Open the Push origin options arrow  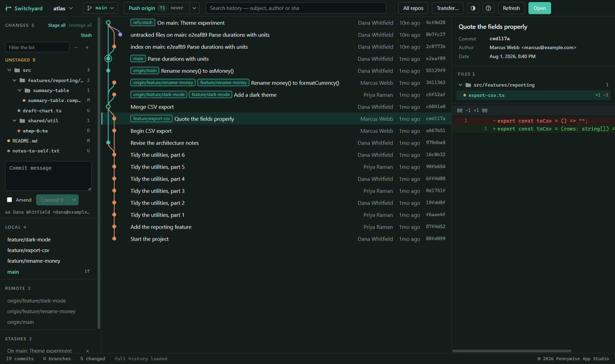[194, 8]
